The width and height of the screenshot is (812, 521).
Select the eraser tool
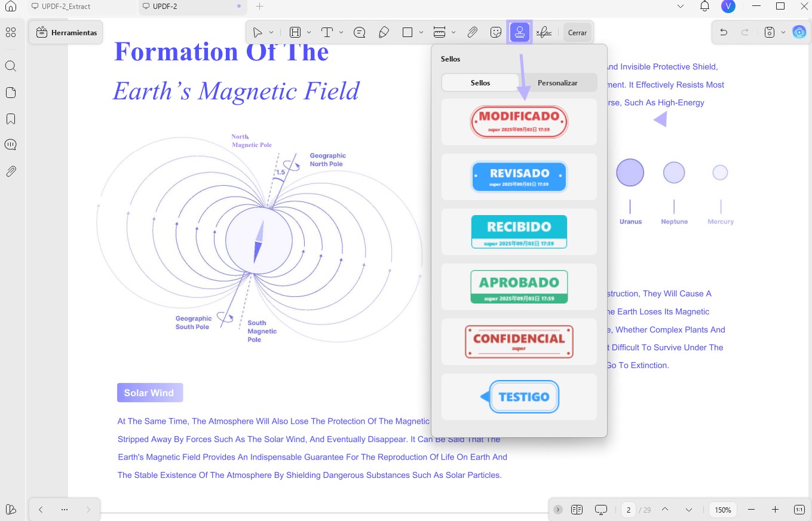click(384, 32)
